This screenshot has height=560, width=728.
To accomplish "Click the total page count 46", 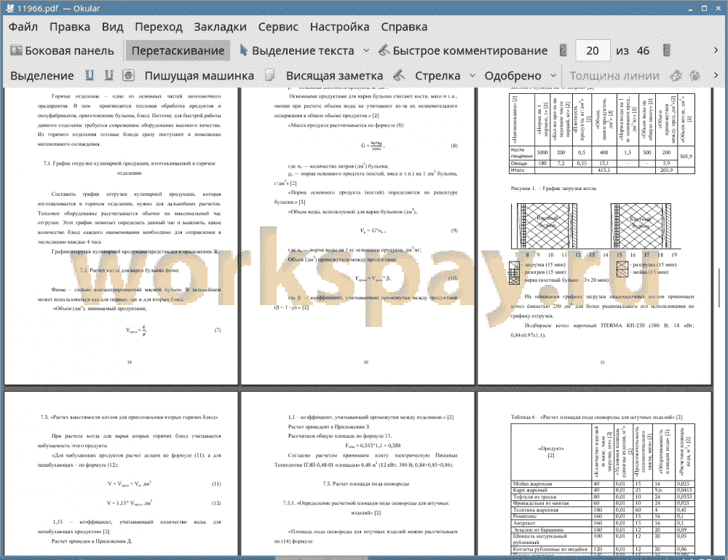I will tap(643, 51).
